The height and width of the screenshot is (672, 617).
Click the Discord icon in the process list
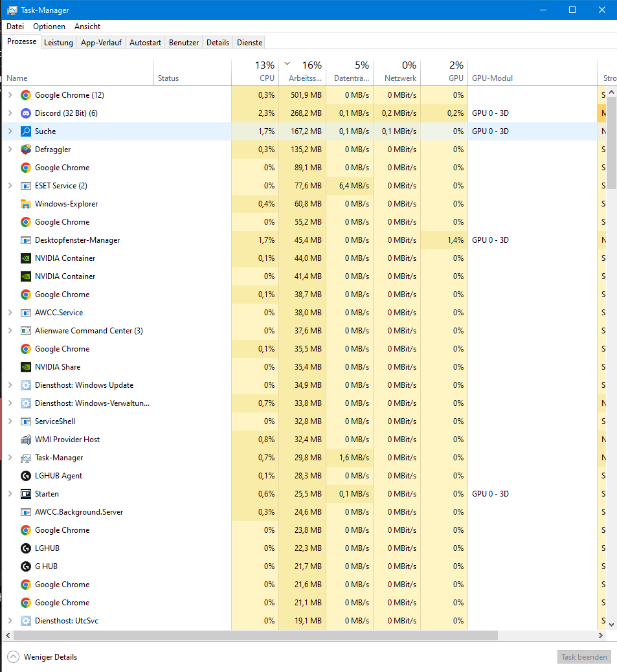point(26,113)
